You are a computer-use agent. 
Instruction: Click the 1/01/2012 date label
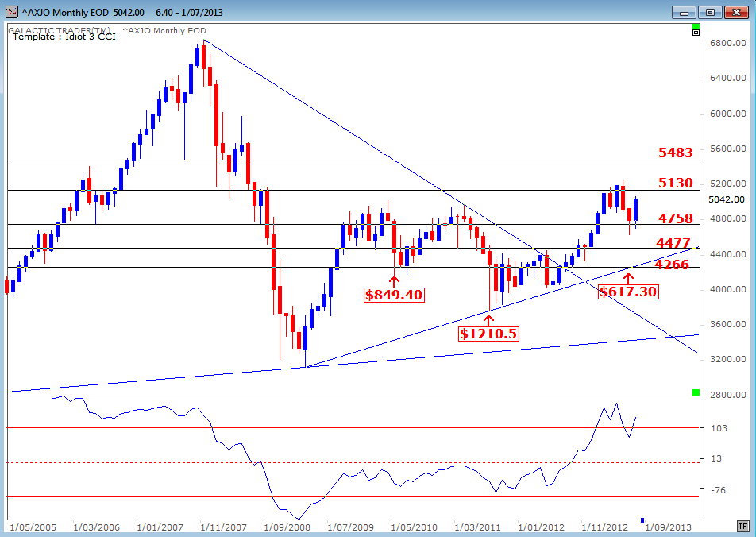click(x=542, y=527)
